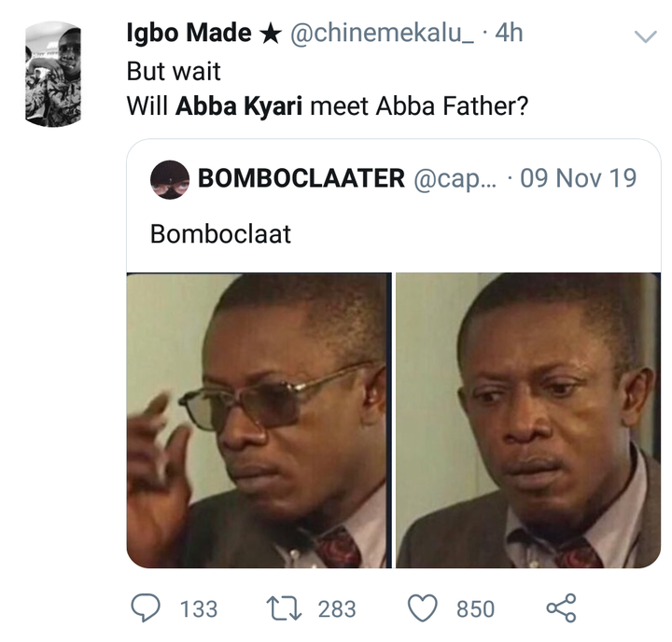Open the right meme image without glasses
The image size is (672, 642).
pyautogui.click(x=528, y=421)
